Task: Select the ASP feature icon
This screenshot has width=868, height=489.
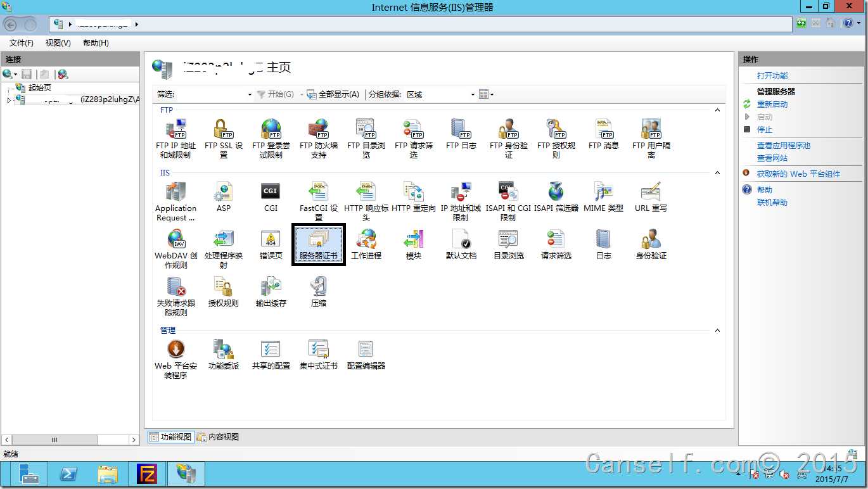Action: click(x=224, y=196)
